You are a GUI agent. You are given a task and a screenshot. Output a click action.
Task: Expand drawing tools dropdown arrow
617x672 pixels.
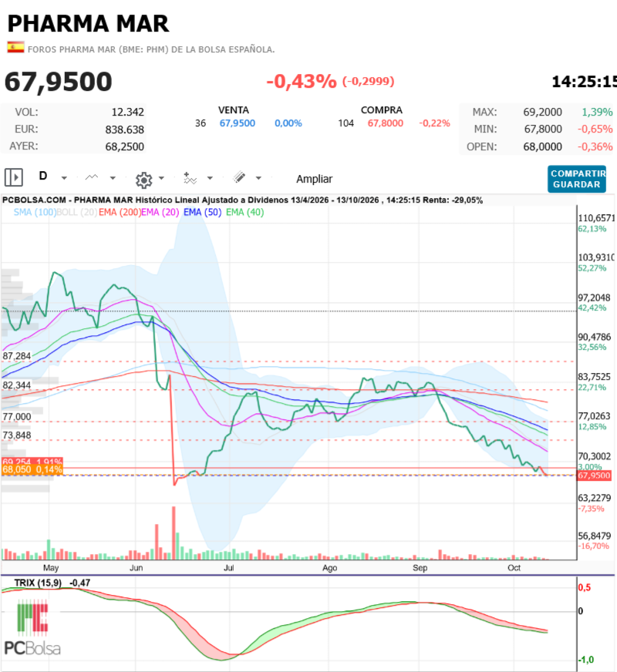tap(258, 178)
